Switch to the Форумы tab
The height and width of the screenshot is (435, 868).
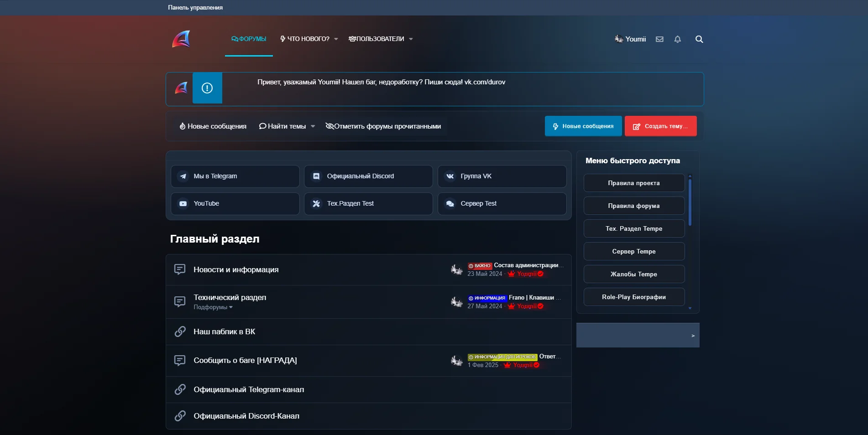(249, 39)
